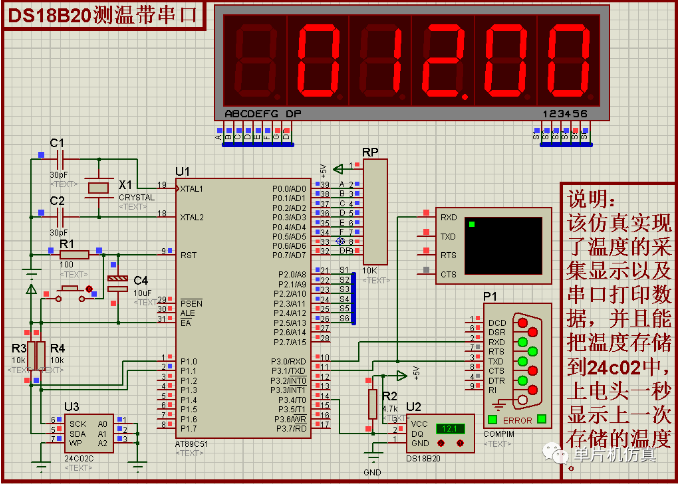Click the fourth digit showing 2 on display
This screenshot has height=484, width=682.
click(445, 60)
